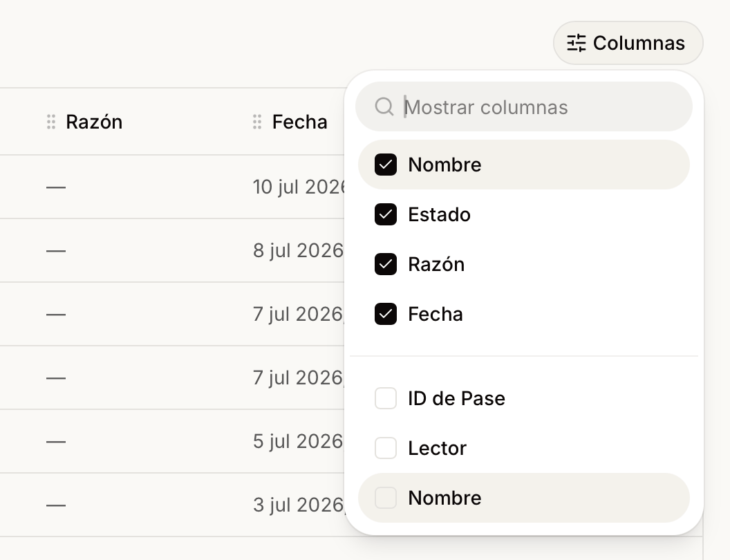The height and width of the screenshot is (560, 730).
Task: Click the Fecha column header
Action: coord(300,122)
